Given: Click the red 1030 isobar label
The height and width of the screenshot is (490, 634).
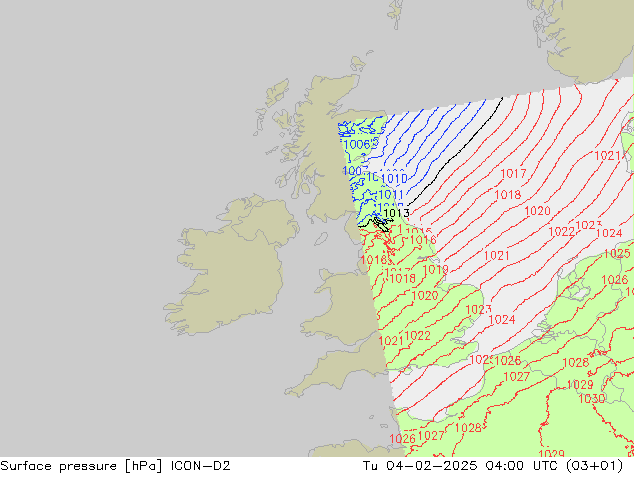Looking at the screenshot, I should 592,399.
